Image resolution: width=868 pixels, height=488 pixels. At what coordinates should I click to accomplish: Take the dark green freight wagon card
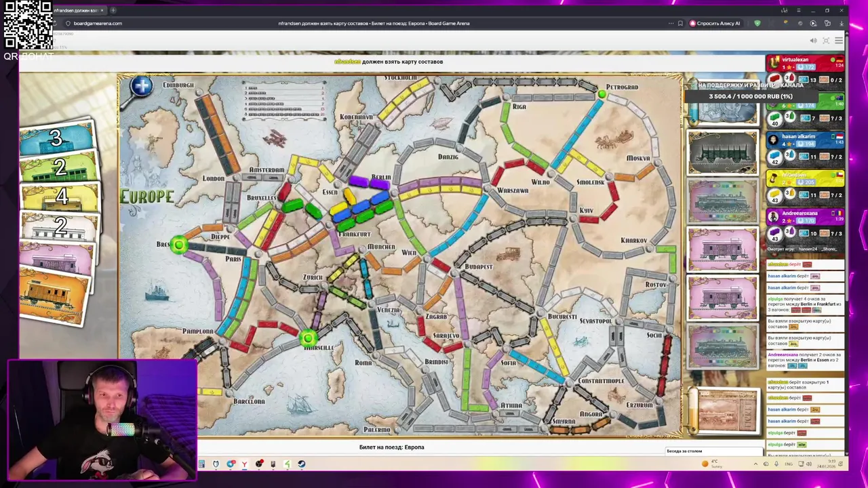[723, 152]
